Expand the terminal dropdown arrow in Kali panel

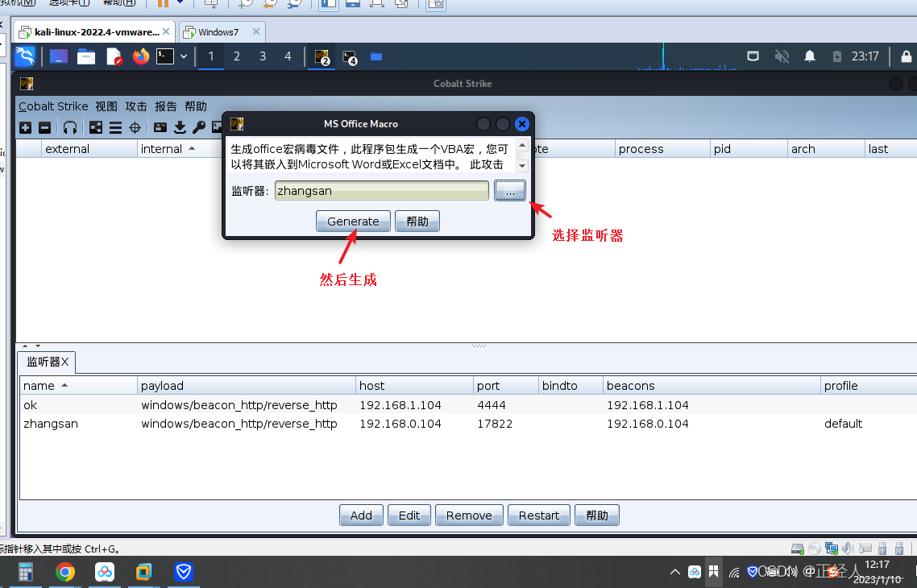coord(184,56)
